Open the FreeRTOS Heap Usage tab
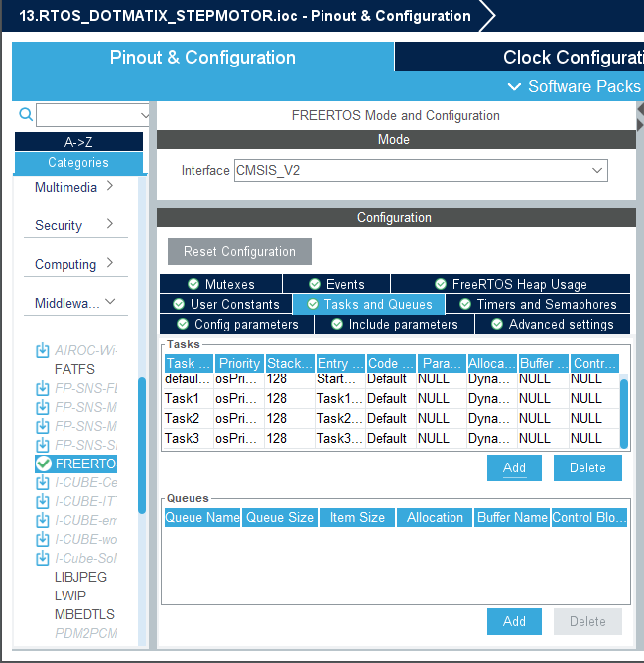644x663 pixels. coord(511,284)
